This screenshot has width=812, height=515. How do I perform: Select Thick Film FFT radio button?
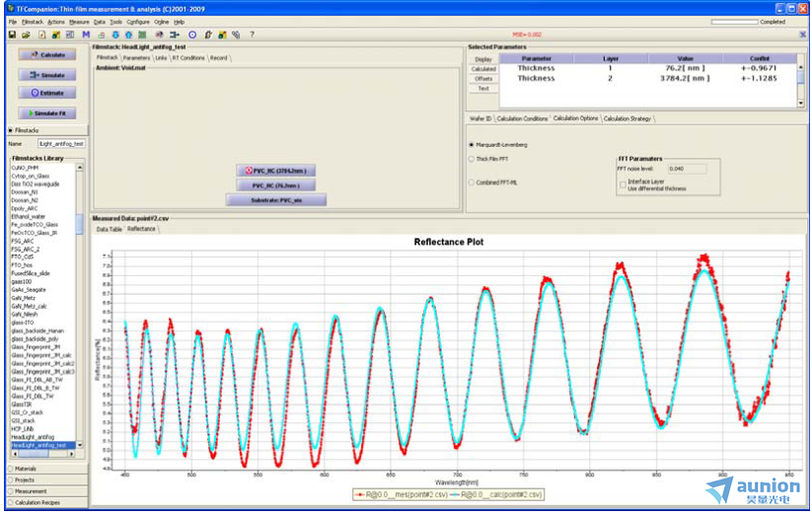pos(472,159)
